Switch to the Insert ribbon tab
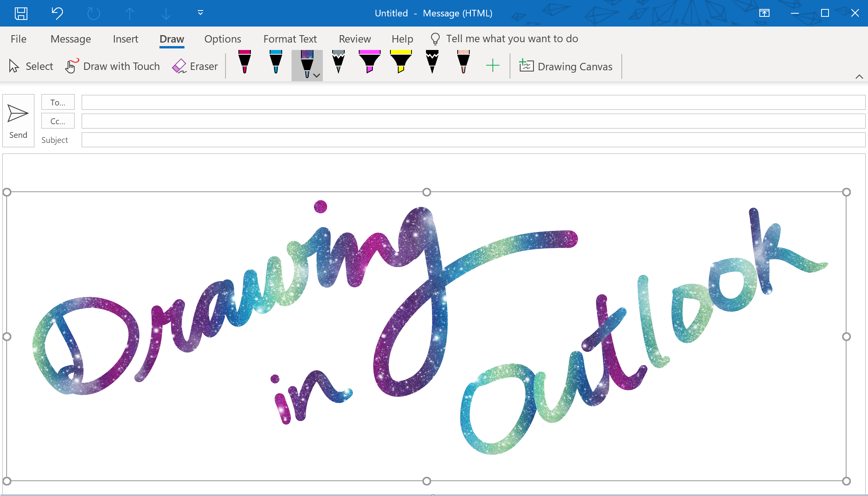Image resolution: width=868 pixels, height=496 pixels. point(125,39)
